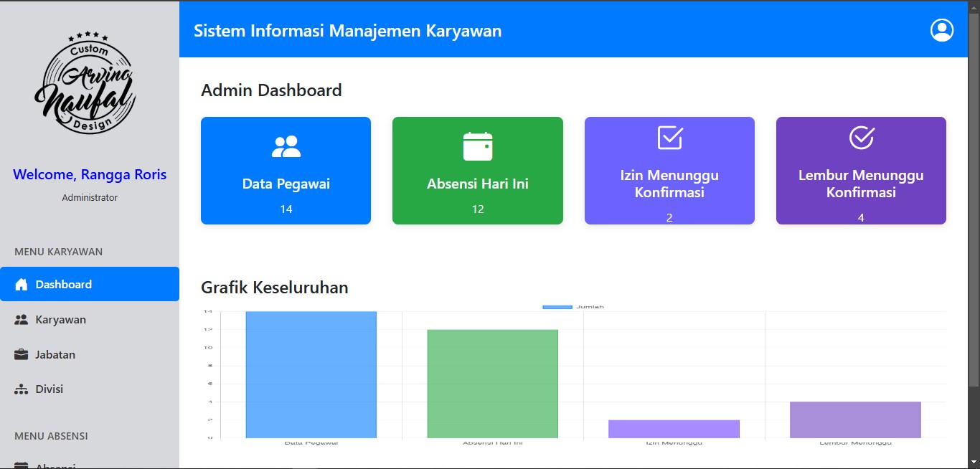The height and width of the screenshot is (469, 980).
Task: Click the Administrator role label
Action: (90, 197)
